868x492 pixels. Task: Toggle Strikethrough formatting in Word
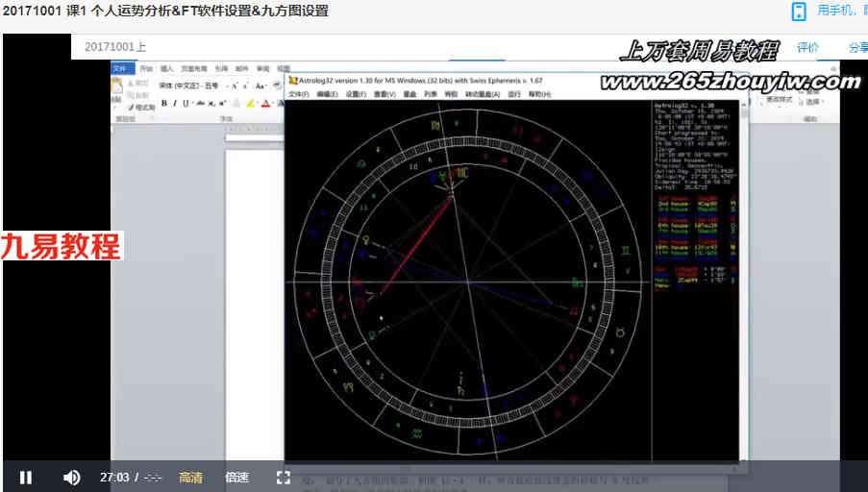tap(200, 103)
